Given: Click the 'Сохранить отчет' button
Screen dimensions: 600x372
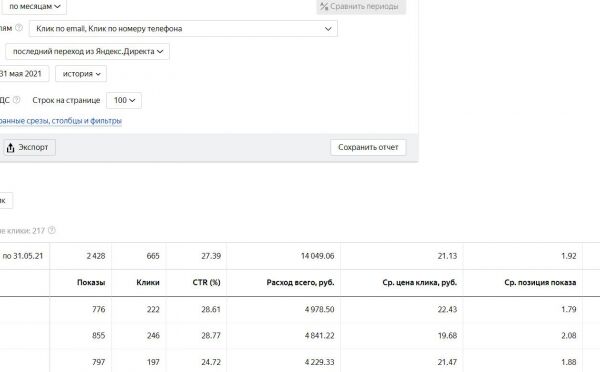Looking at the screenshot, I should pyautogui.click(x=368, y=147).
